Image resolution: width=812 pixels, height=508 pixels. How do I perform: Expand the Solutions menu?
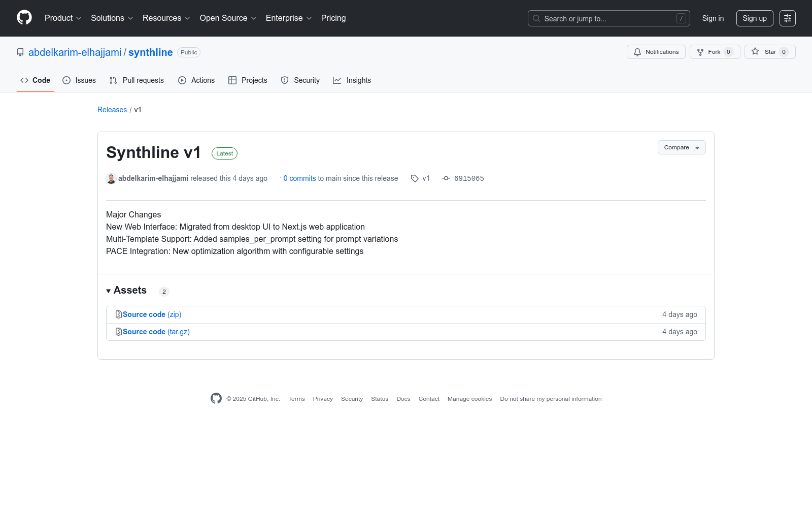click(112, 18)
